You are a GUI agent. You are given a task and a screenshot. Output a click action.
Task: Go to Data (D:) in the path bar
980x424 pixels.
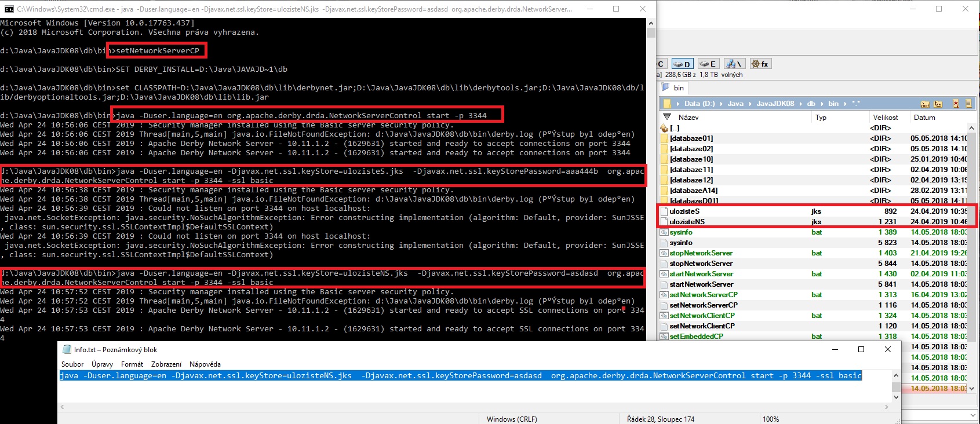700,104
